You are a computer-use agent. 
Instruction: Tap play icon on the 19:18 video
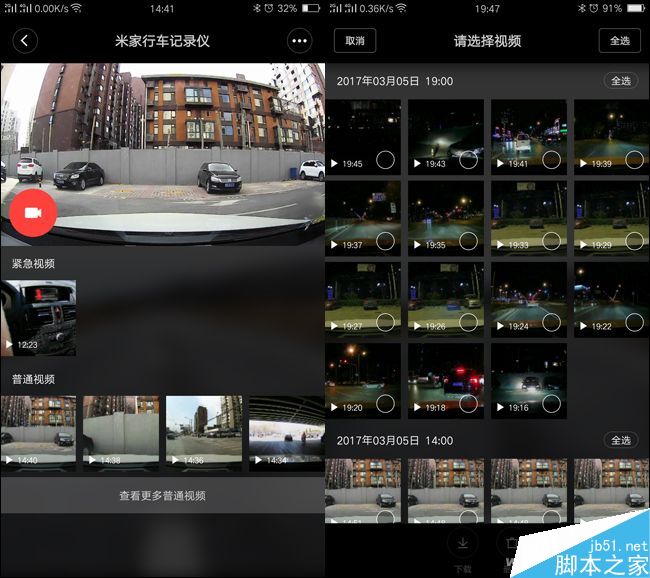(417, 408)
